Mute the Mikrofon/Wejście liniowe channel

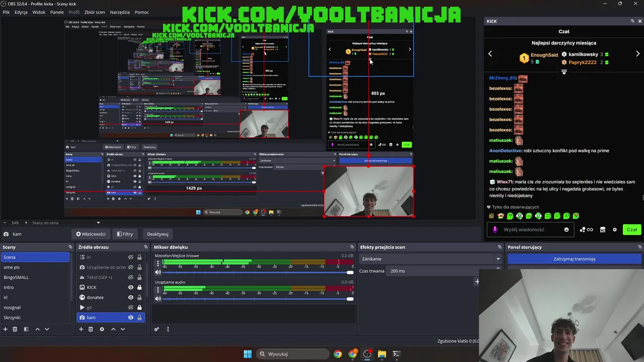coord(158,272)
